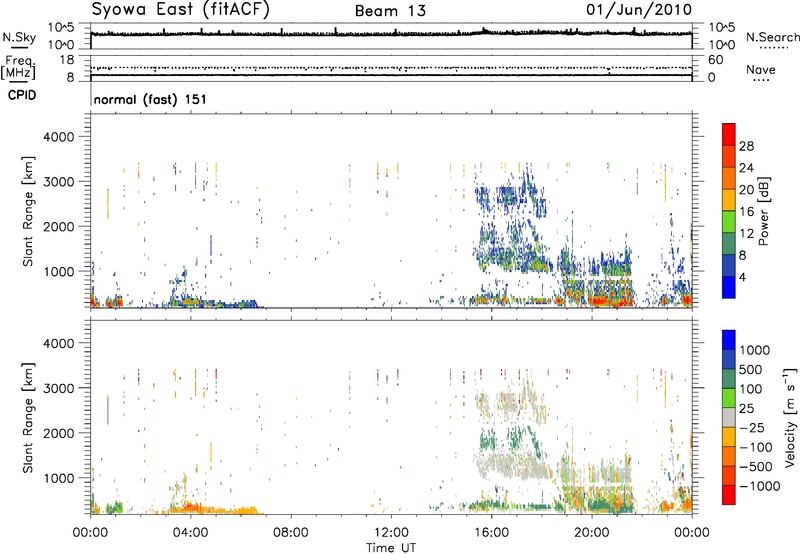The width and height of the screenshot is (800, 554).
Task: Click the date "01/Jun/2010" in the header
Action: point(639,9)
